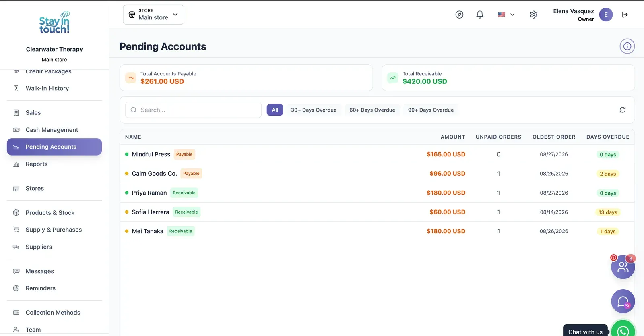Screen dimensions: 644x336
Task: Click the Amount column header
Action: 453,137
